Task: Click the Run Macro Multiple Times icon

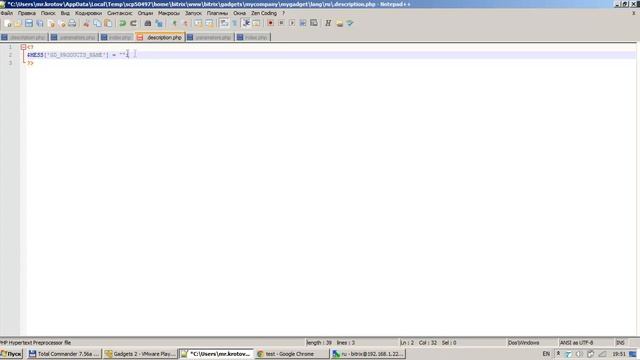Action: (303, 24)
